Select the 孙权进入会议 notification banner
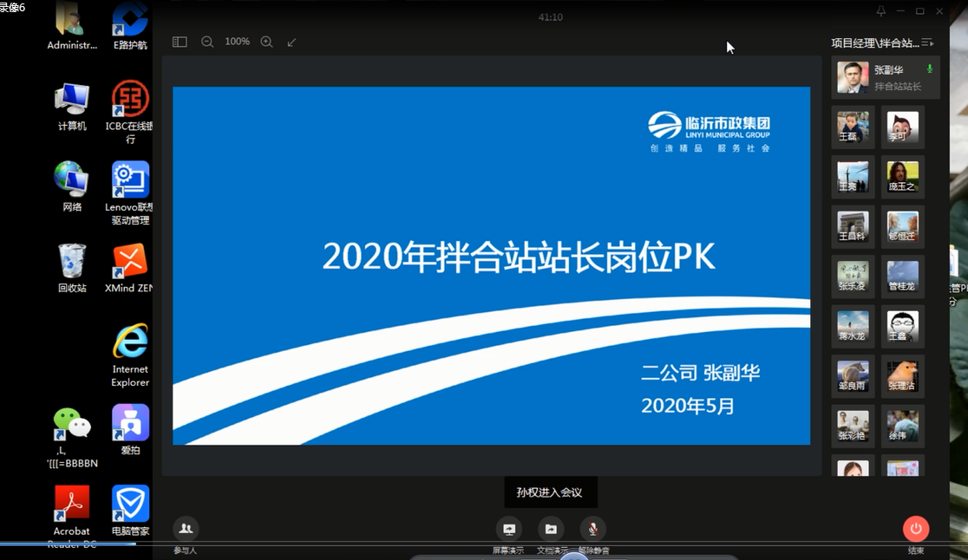The width and height of the screenshot is (968, 560). (x=550, y=492)
